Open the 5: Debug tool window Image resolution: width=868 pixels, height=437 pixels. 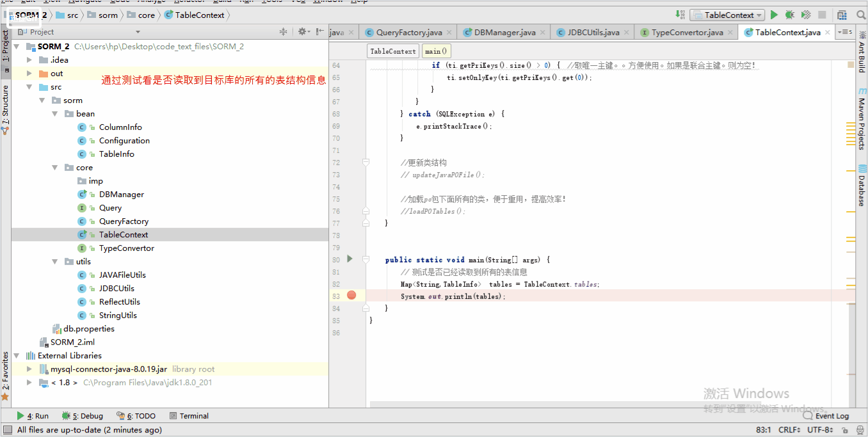(82, 416)
